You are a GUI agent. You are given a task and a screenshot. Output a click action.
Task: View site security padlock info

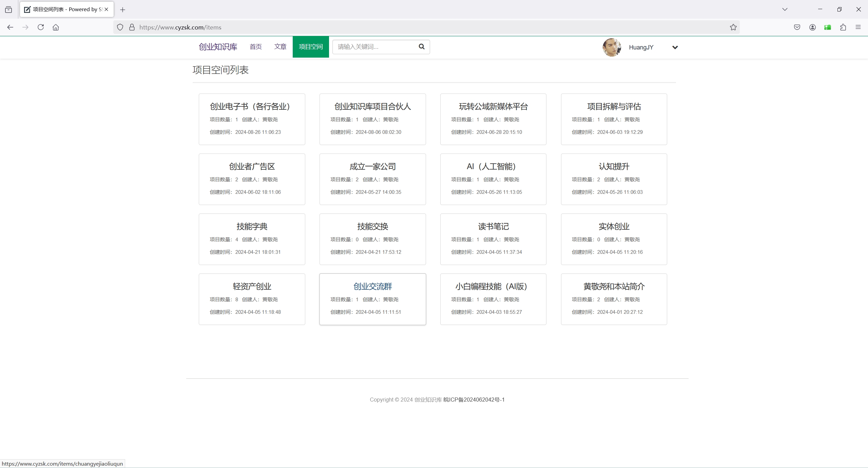(x=132, y=27)
